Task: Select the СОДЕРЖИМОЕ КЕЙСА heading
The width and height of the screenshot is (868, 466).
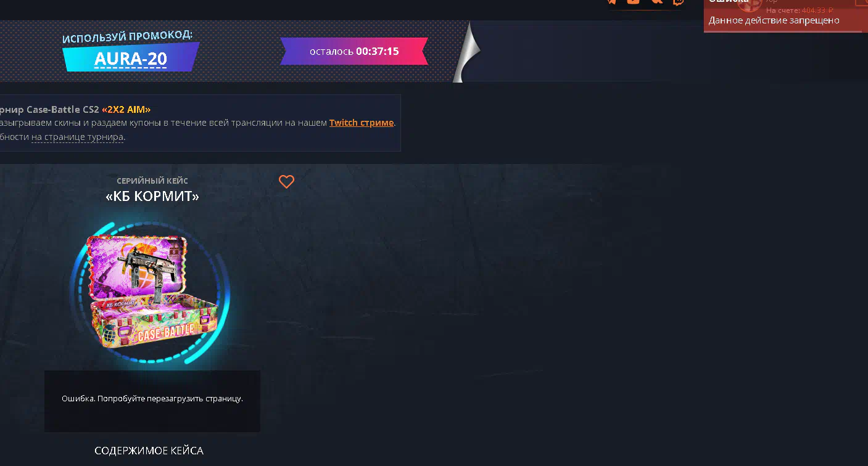Action: tap(149, 451)
